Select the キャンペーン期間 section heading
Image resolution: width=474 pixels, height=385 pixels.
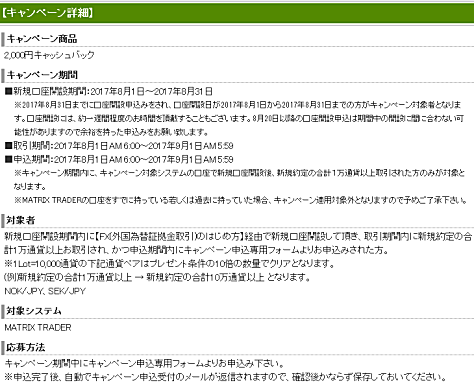tap(42, 75)
